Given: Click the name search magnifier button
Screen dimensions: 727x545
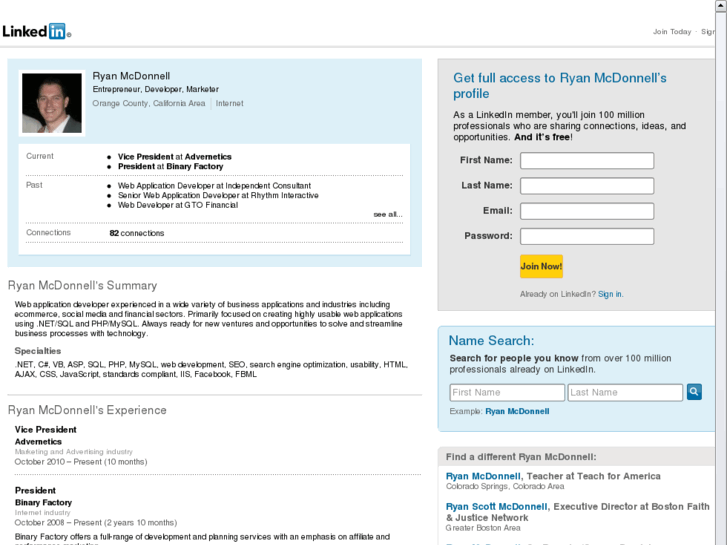Looking at the screenshot, I should click(694, 392).
